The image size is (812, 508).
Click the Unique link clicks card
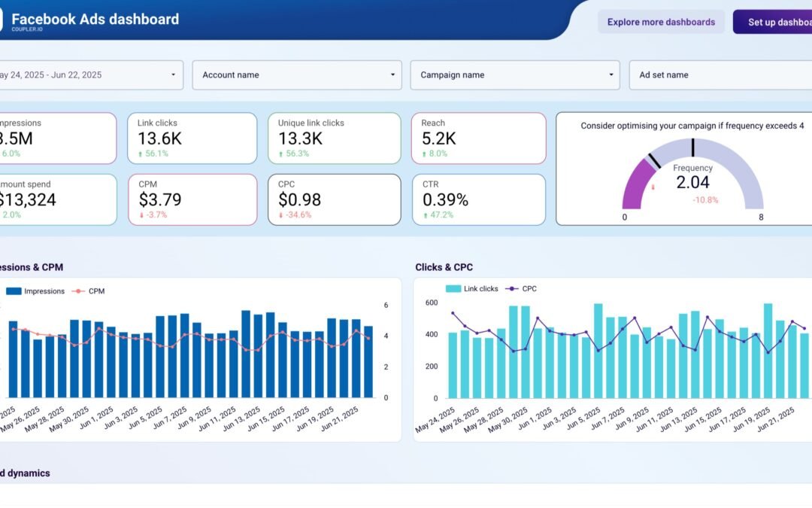(x=334, y=138)
